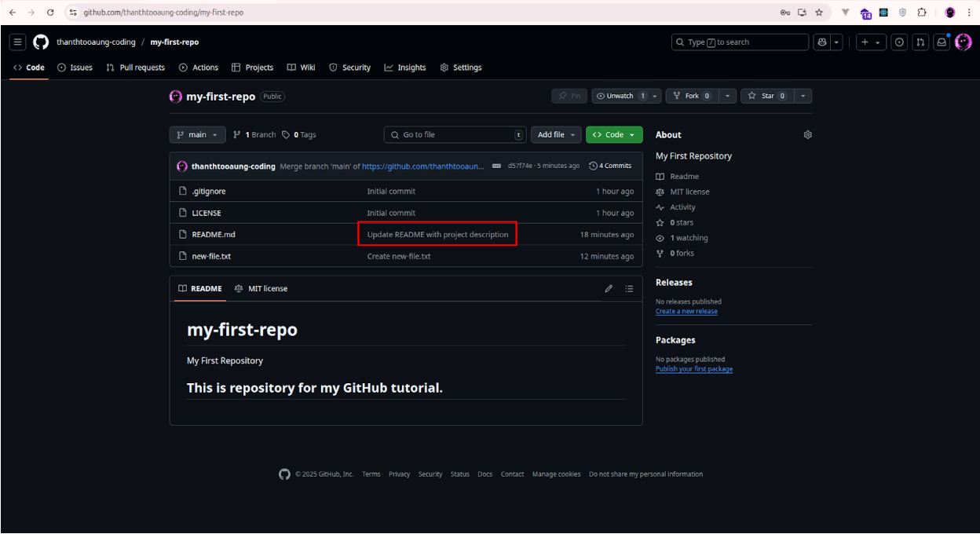Screen dimensions: 980x534
Task: Click the Create a new release link
Action: 686,311
